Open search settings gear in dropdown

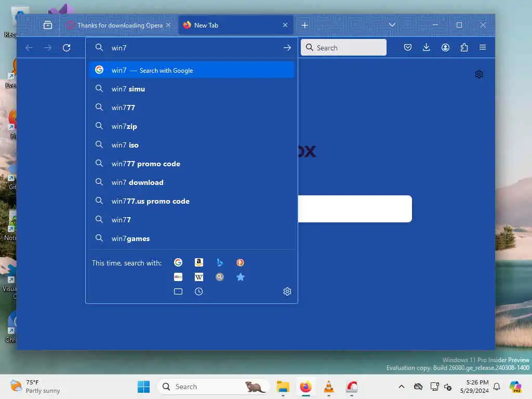[287, 291]
